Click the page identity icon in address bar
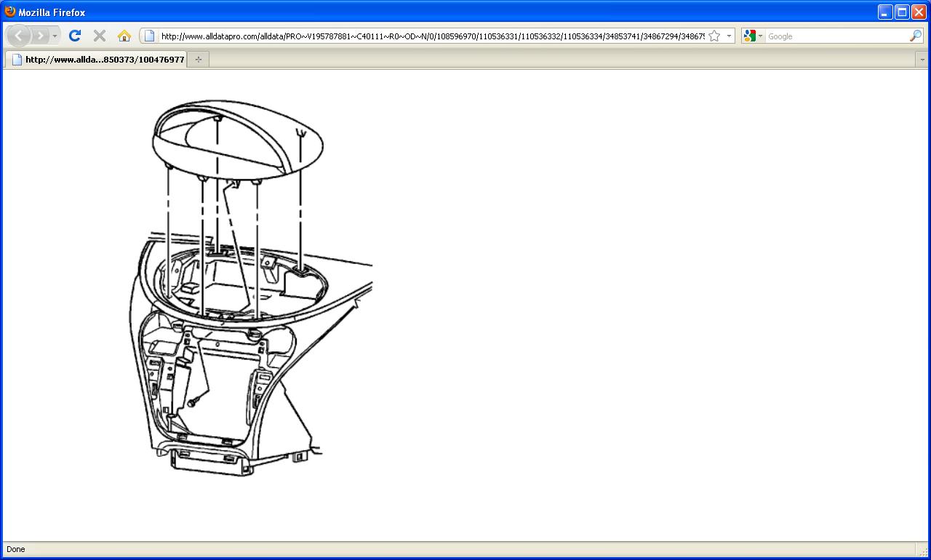This screenshot has width=931, height=560. point(149,36)
